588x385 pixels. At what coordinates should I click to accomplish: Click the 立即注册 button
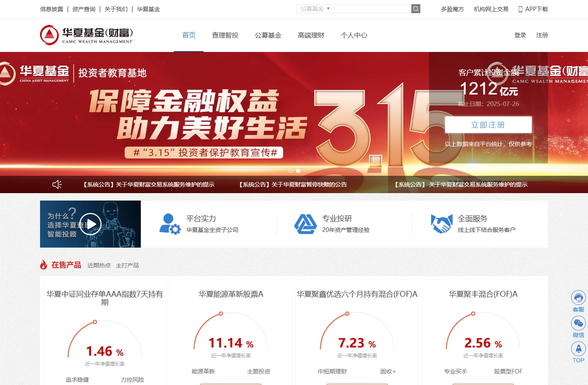[488, 125]
